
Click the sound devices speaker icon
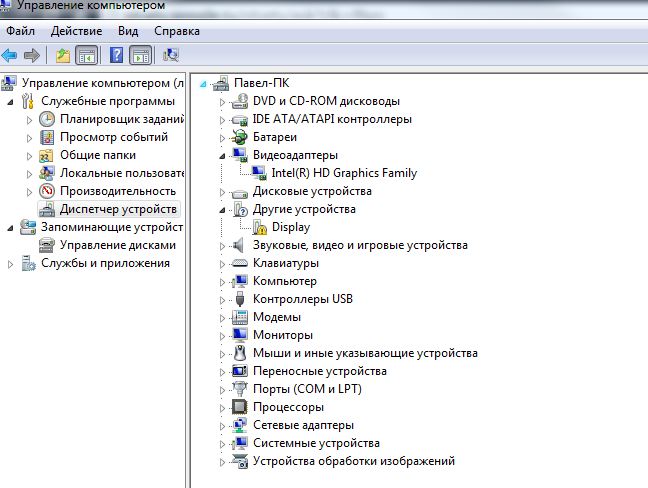click(x=239, y=245)
